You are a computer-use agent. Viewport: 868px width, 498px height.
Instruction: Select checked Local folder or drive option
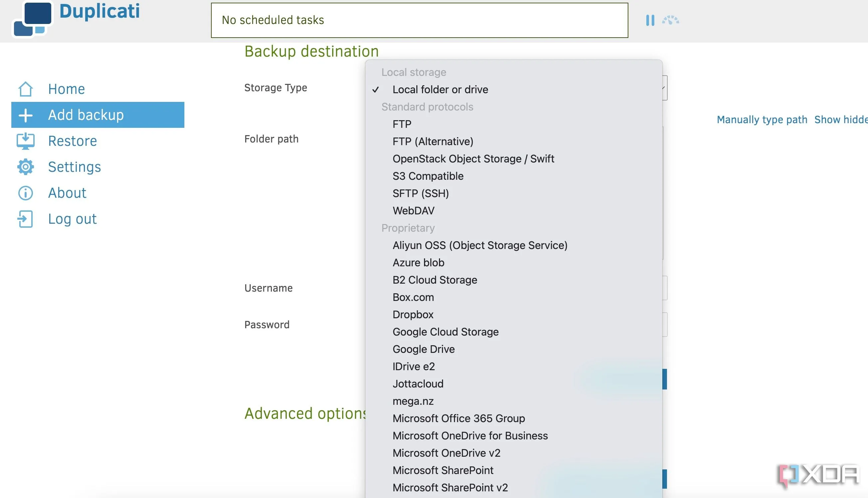pos(440,90)
